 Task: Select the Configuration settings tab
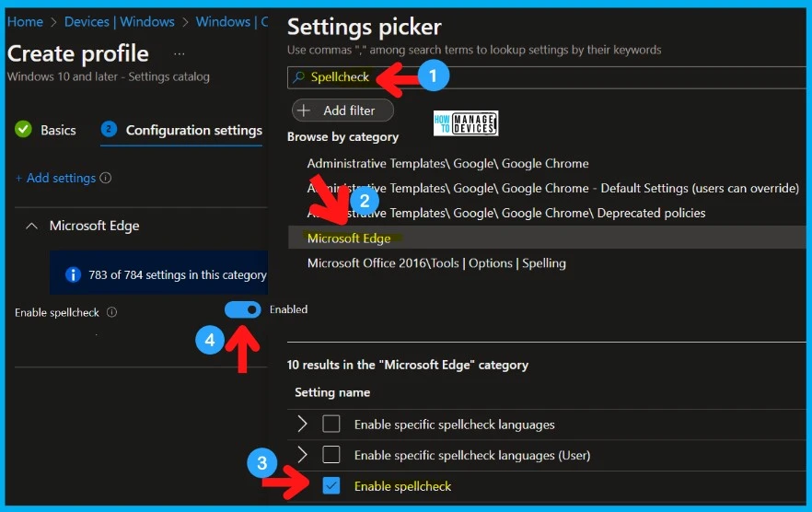193,130
